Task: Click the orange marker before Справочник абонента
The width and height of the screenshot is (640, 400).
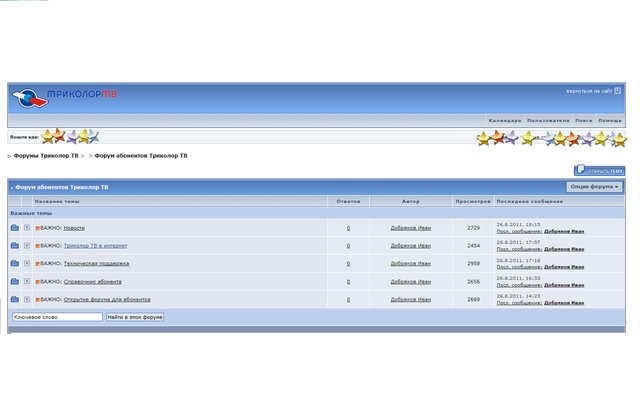Action: [x=38, y=282]
